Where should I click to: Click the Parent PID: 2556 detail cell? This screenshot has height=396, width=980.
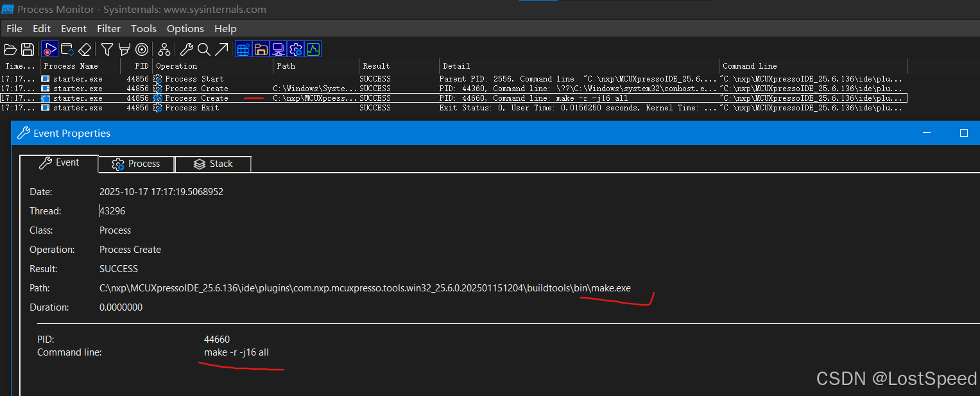pyautogui.click(x=579, y=79)
